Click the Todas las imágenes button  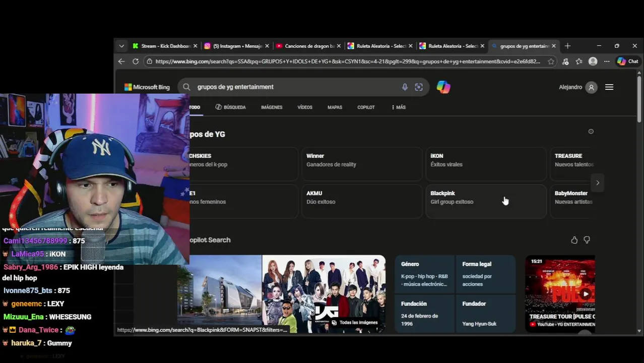pos(355,323)
